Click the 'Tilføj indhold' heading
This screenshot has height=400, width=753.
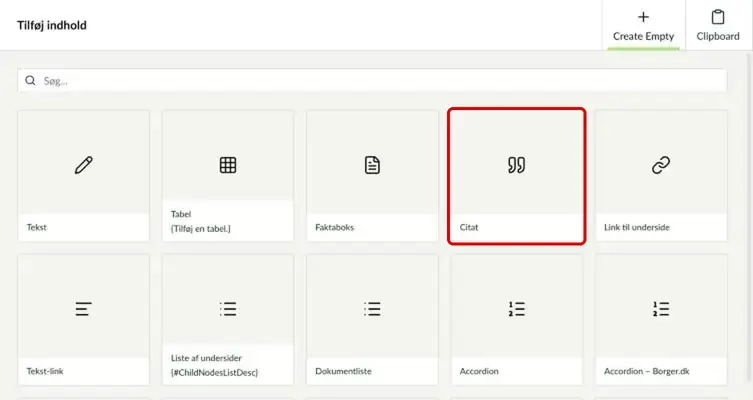[52, 25]
